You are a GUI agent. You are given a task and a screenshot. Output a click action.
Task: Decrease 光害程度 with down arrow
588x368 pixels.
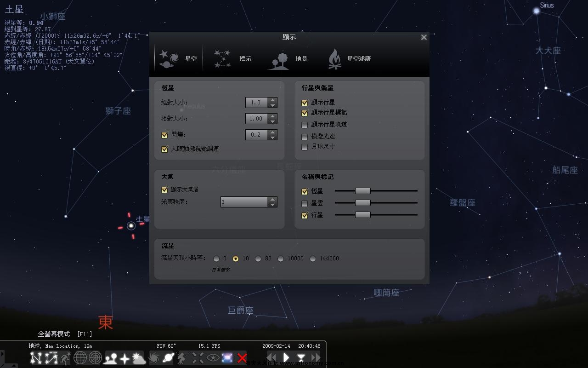[x=272, y=205]
